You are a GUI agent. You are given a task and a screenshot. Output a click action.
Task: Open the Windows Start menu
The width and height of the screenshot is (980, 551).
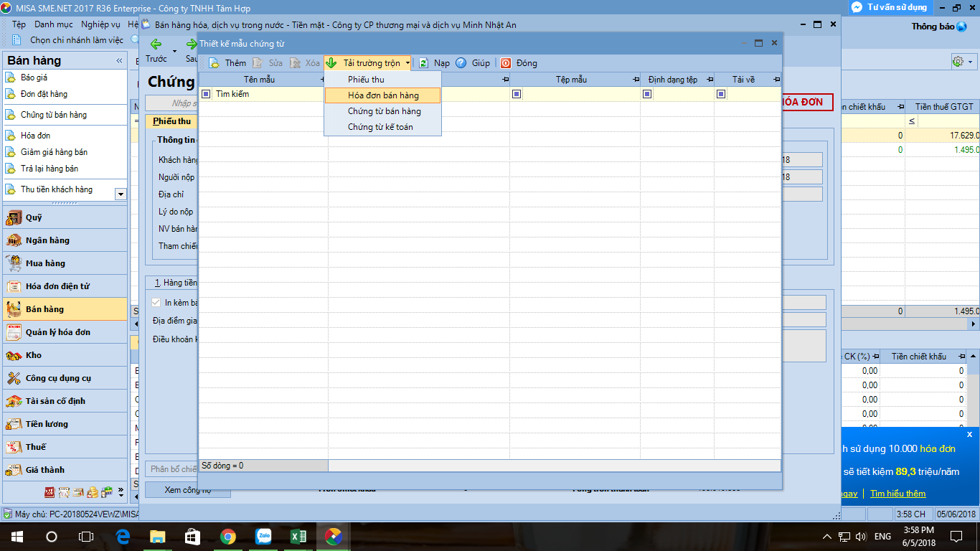point(17,536)
